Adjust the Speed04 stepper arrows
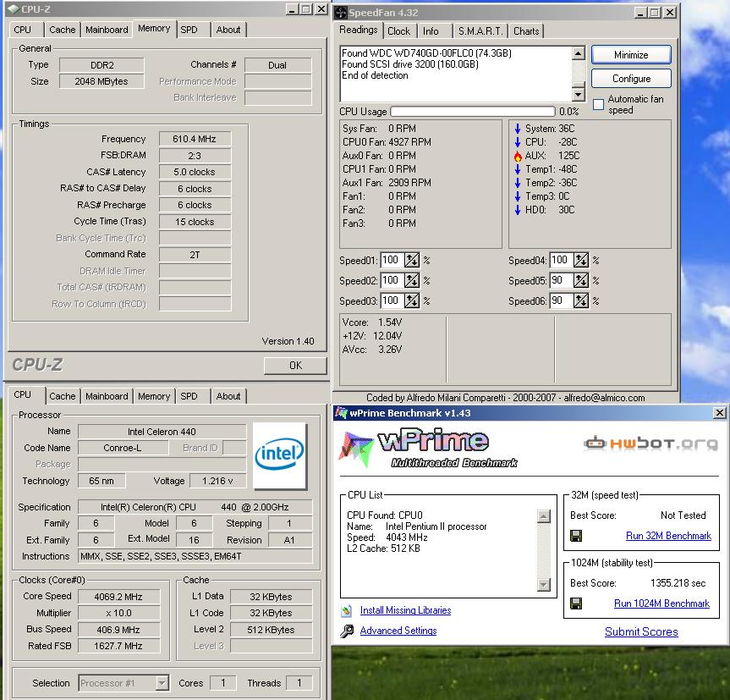The width and height of the screenshot is (730, 700). (x=580, y=261)
